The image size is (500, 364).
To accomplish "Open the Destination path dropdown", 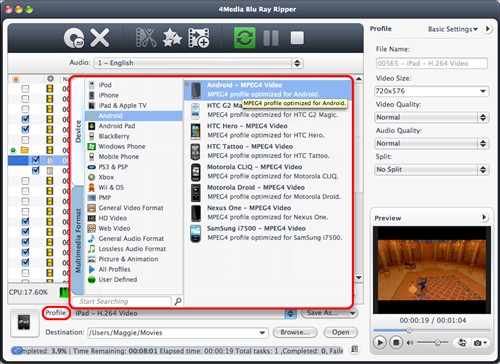I will pyautogui.click(x=263, y=333).
